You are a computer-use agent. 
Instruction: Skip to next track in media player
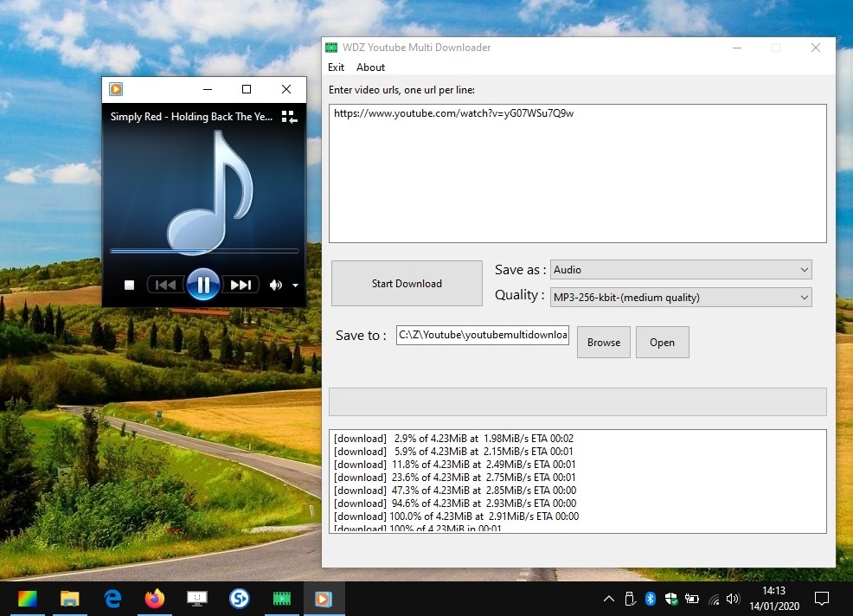(x=241, y=285)
